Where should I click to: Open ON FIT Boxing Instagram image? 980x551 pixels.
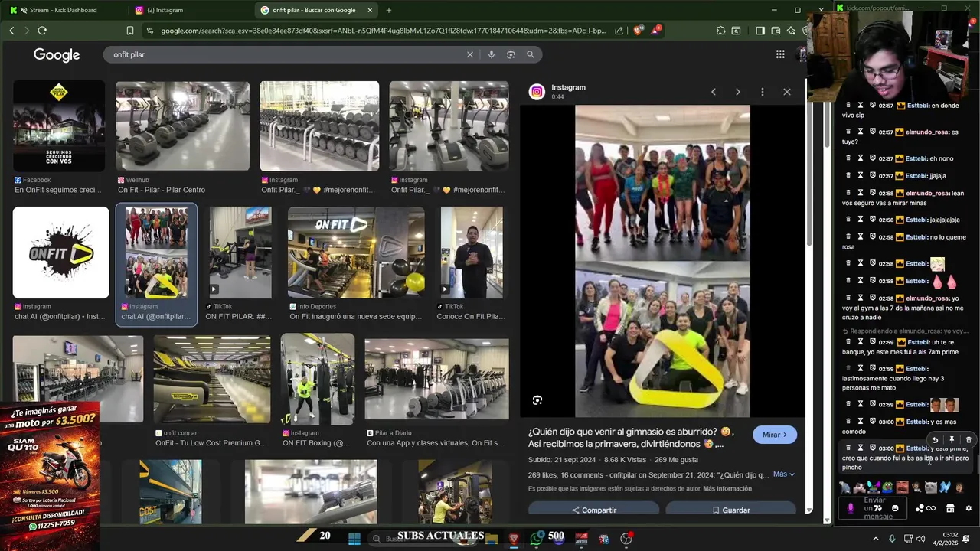[x=318, y=380]
